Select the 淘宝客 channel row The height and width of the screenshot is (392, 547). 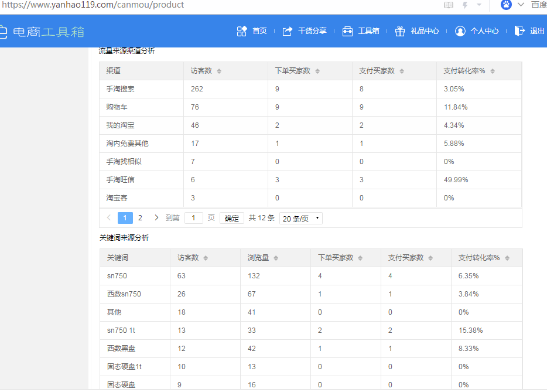coord(310,198)
